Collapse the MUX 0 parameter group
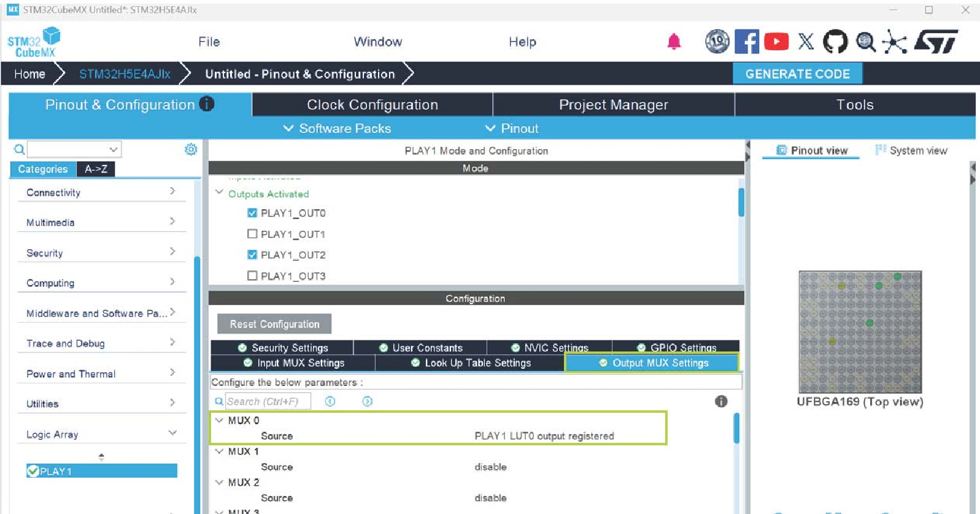The image size is (980, 514). tap(219, 420)
